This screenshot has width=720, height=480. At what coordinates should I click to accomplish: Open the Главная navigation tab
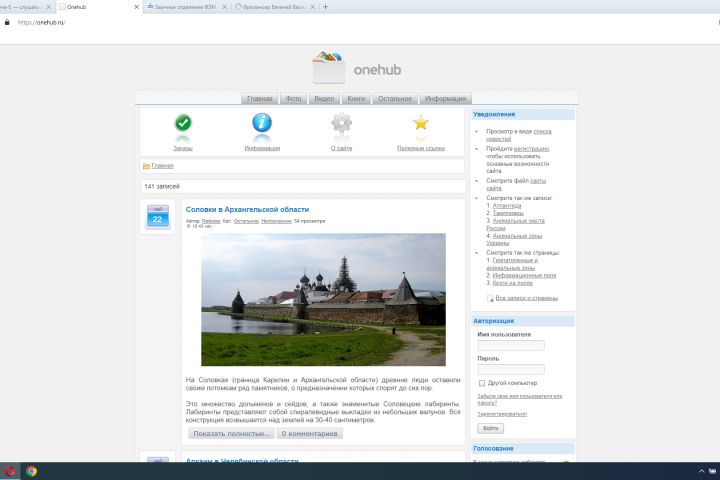tap(260, 99)
